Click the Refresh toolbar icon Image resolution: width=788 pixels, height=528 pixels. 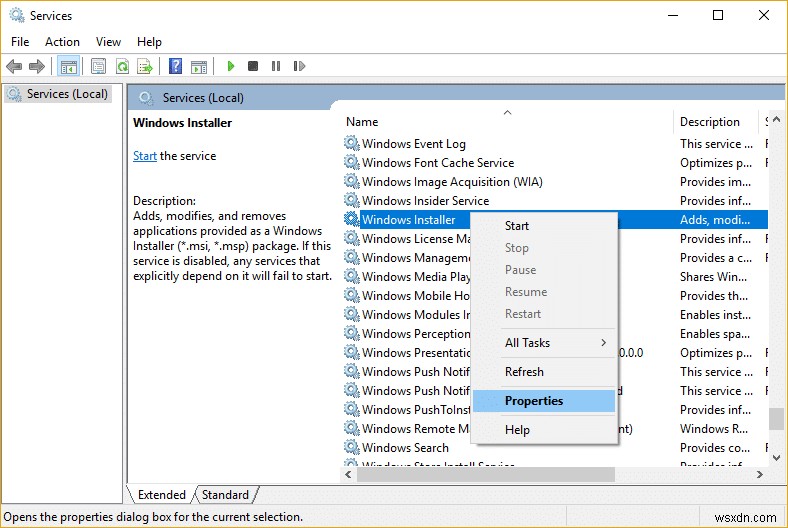point(122,66)
